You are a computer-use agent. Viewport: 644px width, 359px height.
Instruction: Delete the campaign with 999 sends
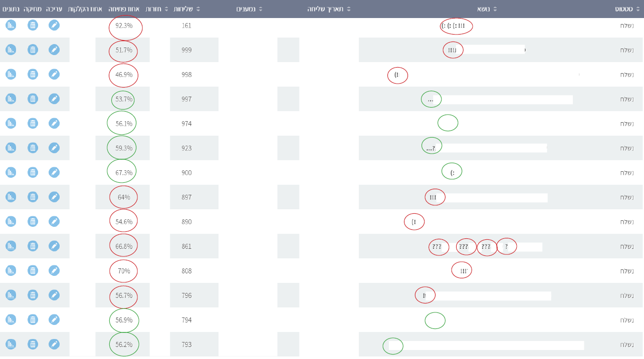[33, 50]
